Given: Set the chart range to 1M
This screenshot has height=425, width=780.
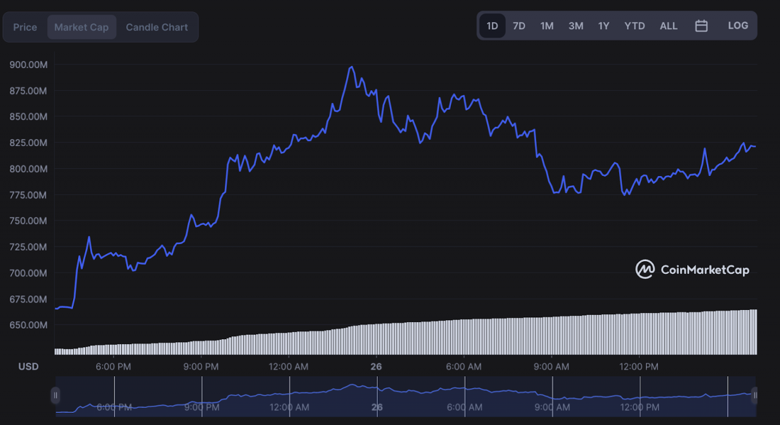Looking at the screenshot, I should pos(547,26).
